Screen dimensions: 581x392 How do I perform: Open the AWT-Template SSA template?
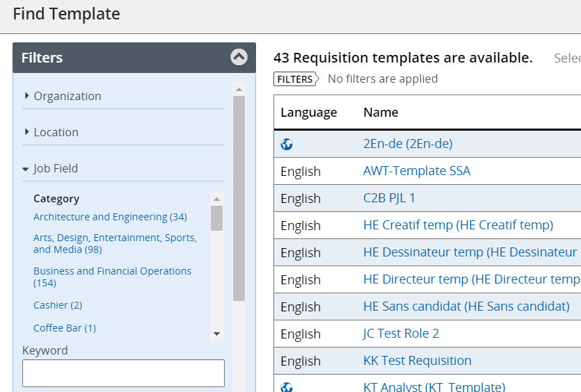click(x=417, y=171)
